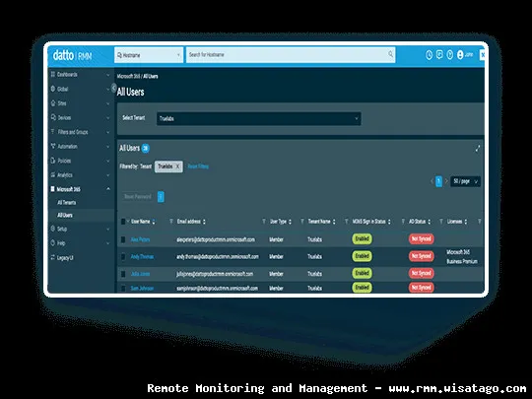Change the 50 / page size dropdown
The width and height of the screenshot is (532, 399).
click(x=465, y=181)
